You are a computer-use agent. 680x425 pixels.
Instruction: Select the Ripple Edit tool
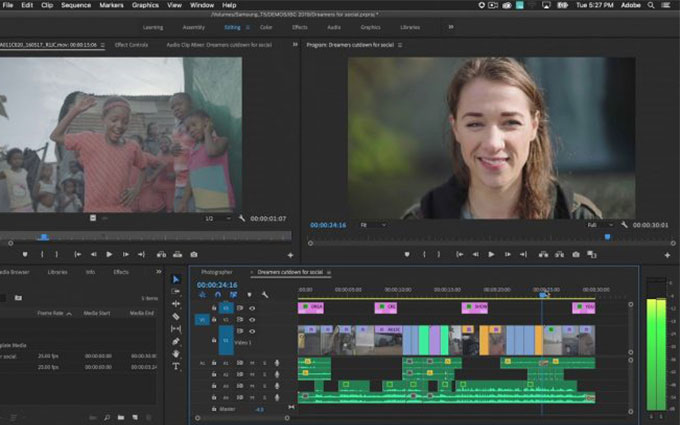coord(176,304)
